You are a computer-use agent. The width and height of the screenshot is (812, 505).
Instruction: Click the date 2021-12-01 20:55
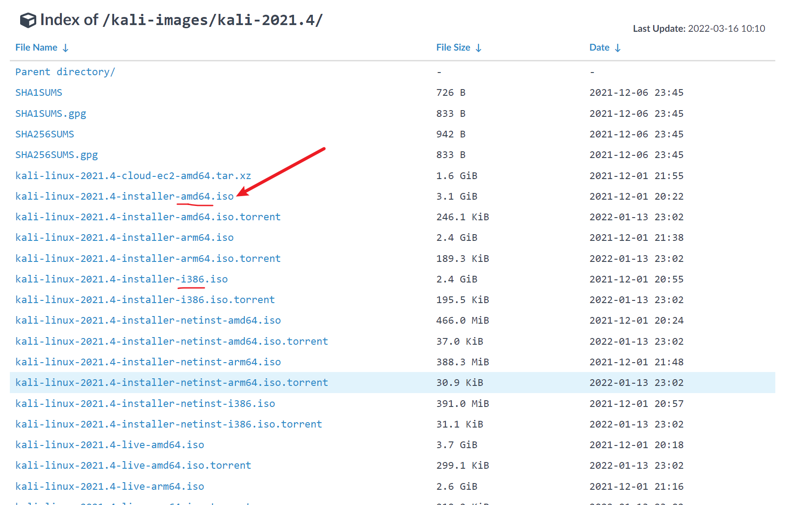pyautogui.click(x=637, y=279)
